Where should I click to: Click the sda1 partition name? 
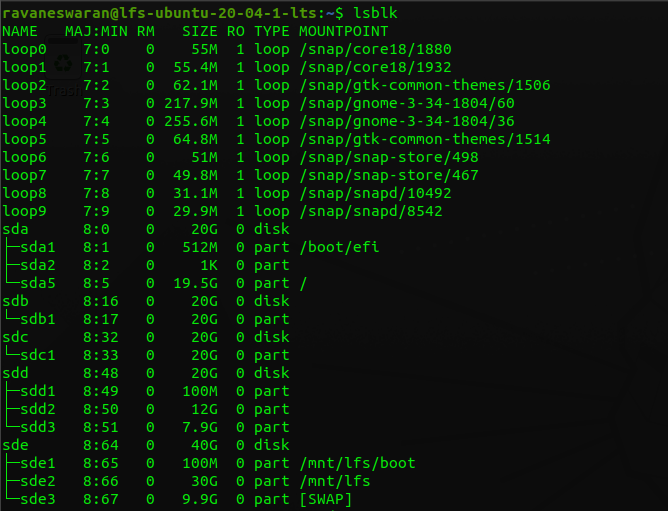pos(38,247)
